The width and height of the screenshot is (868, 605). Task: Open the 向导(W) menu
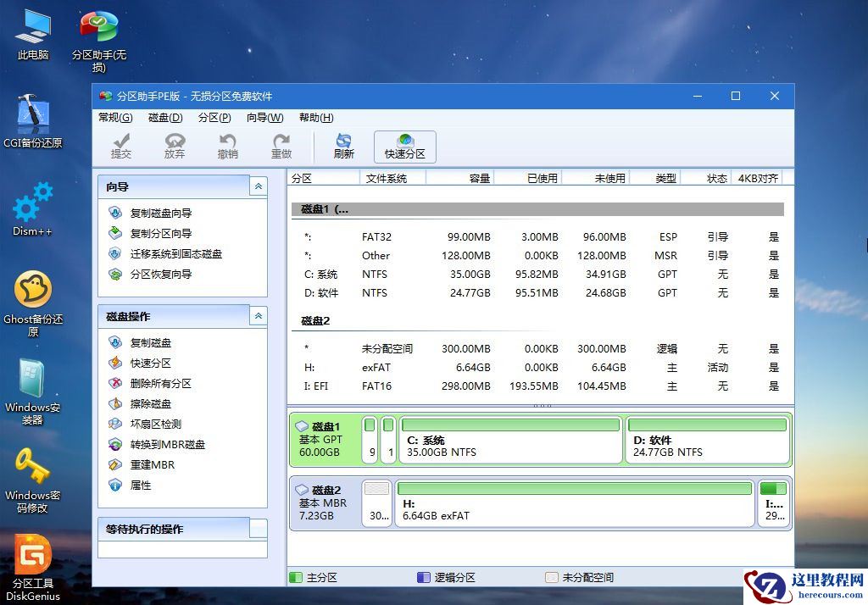pos(266,118)
